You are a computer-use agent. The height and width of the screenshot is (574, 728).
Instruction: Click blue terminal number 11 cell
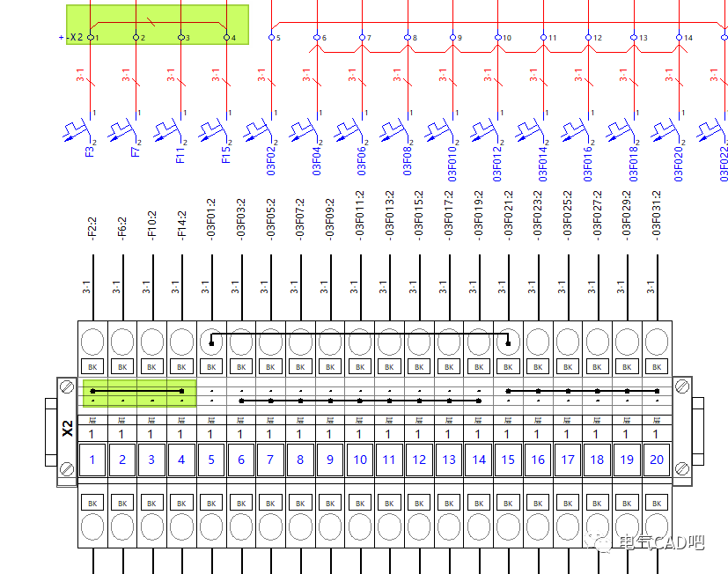tap(389, 460)
